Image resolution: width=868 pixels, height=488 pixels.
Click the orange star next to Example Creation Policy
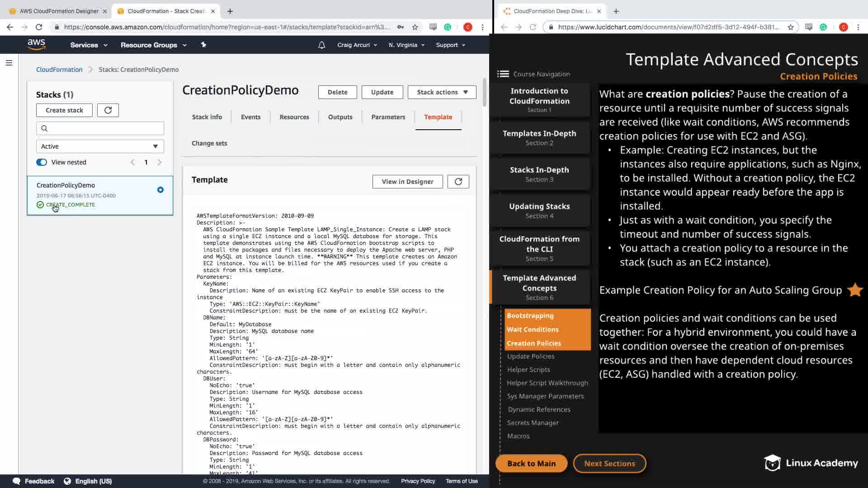coord(854,290)
